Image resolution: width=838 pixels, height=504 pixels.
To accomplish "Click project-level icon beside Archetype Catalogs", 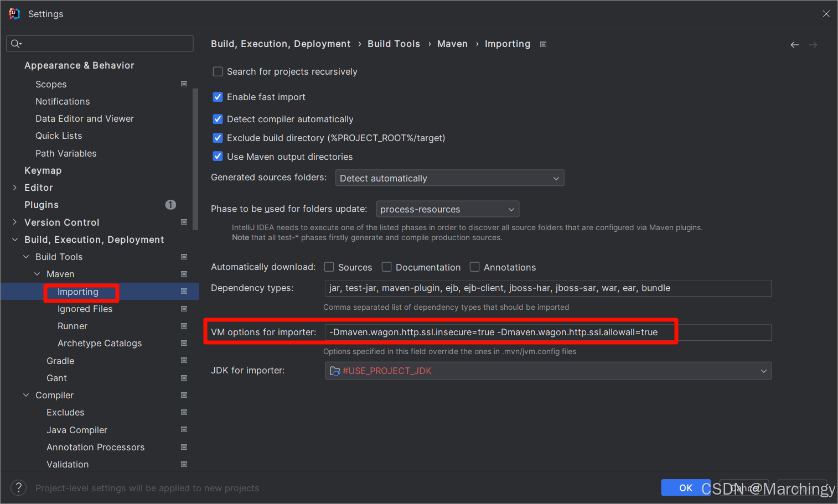I will (x=184, y=343).
